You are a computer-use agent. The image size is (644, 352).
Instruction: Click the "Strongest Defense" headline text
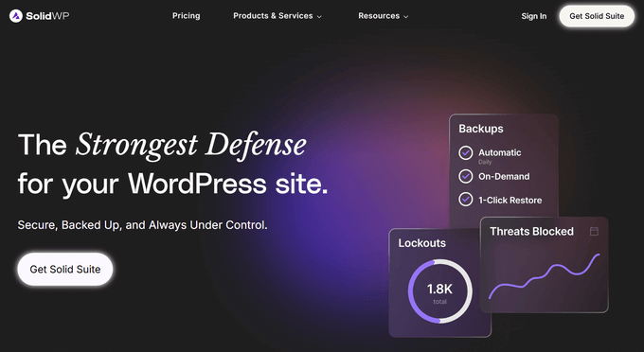(x=191, y=145)
